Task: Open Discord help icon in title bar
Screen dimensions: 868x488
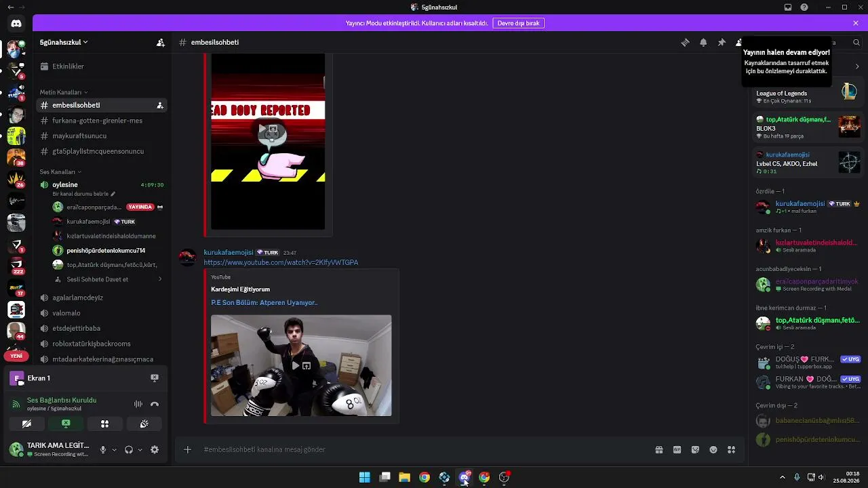Action: [804, 7]
